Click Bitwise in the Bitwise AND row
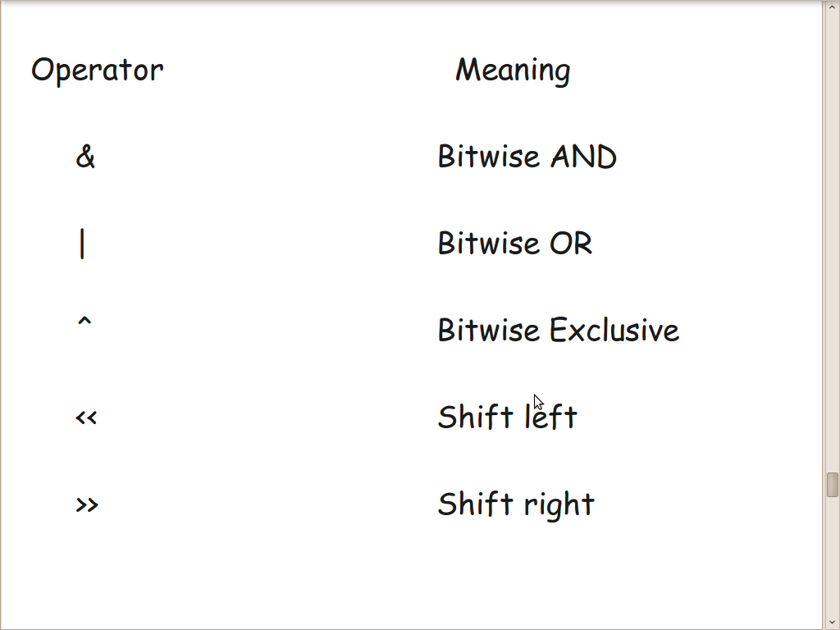The image size is (840, 630). point(489,157)
